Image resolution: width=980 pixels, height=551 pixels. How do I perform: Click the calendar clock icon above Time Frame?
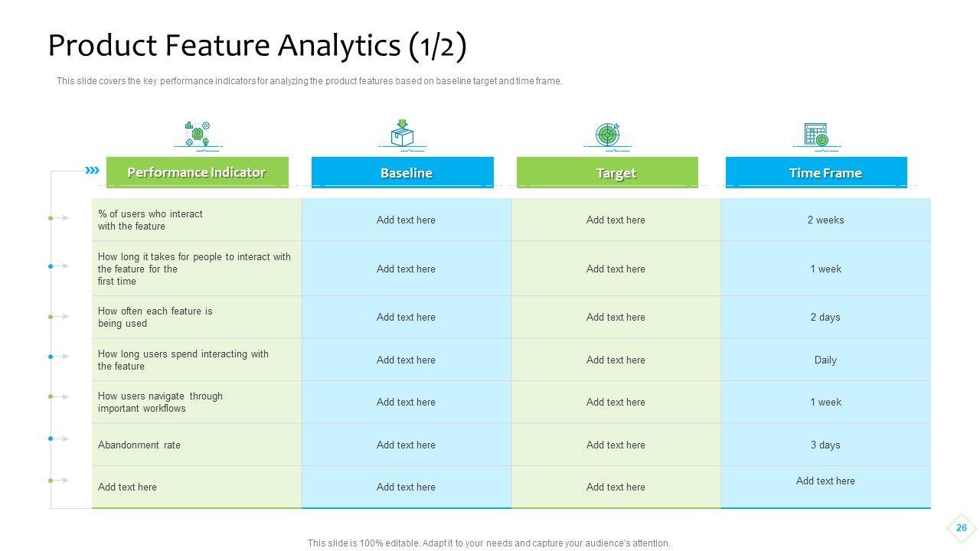tap(815, 135)
